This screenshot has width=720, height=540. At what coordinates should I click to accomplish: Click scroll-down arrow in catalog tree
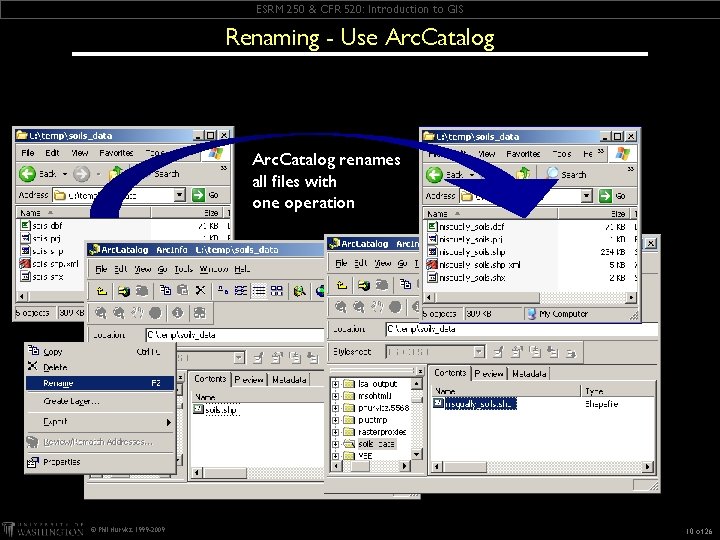click(x=416, y=454)
